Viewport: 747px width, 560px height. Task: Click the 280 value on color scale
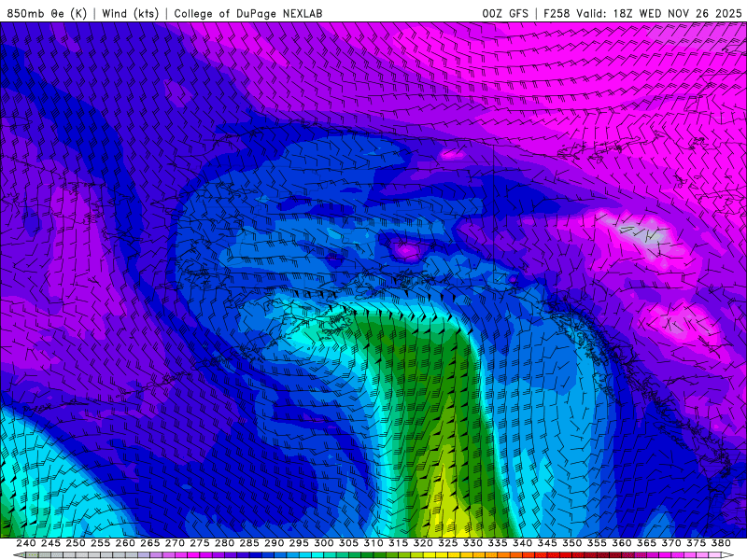click(x=224, y=543)
